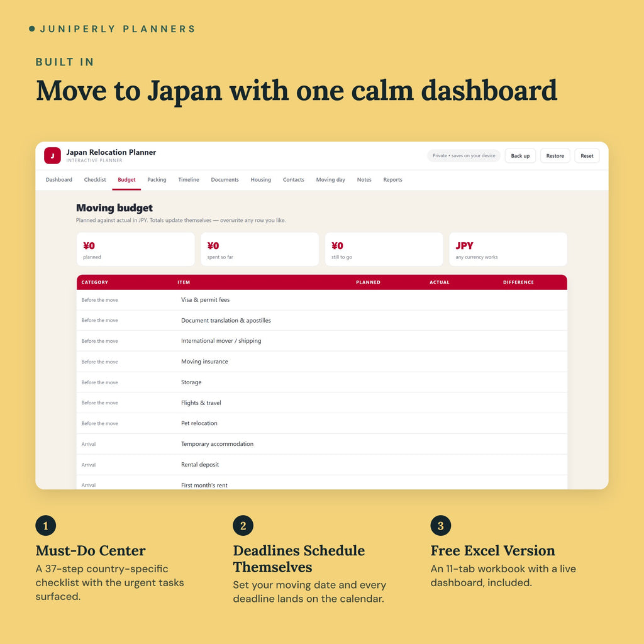Click the ¥0 spent so far card
Screen dimensions: 644x644
[260, 249]
